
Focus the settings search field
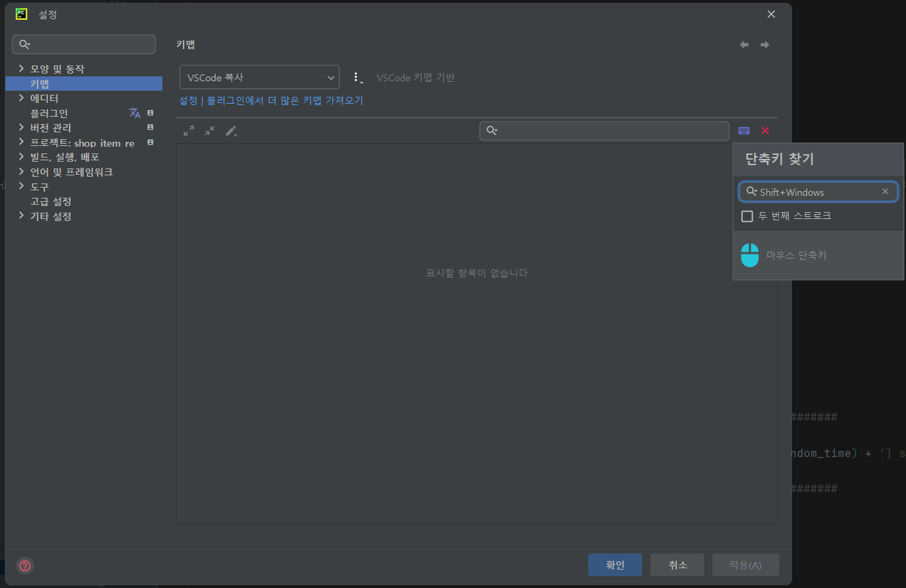point(84,44)
